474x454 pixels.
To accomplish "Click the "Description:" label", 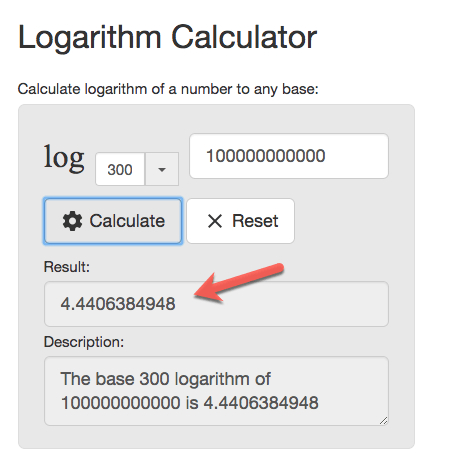I will pos(84,342).
